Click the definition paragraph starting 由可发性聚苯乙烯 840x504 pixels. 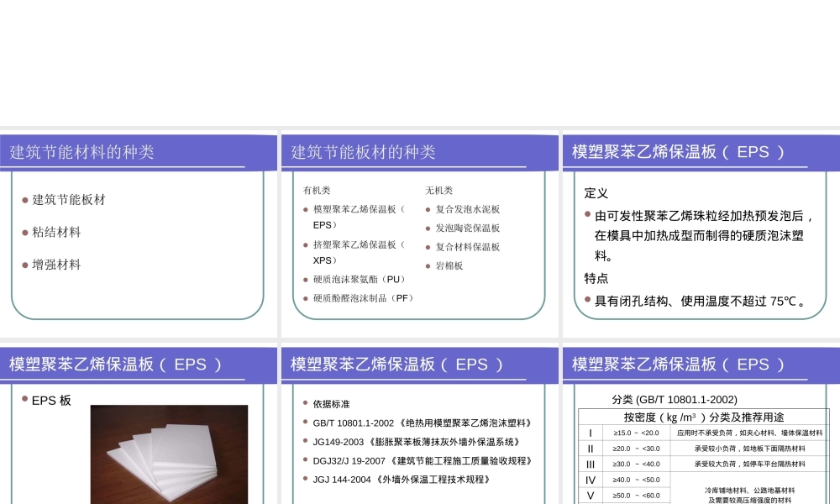(704, 236)
